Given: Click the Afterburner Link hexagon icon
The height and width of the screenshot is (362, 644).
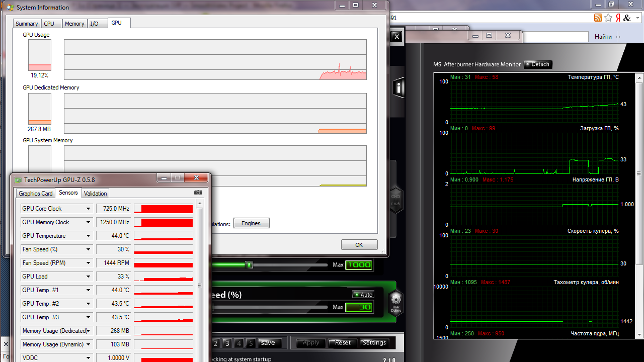Looking at the screenshot, I should (396, 200).
